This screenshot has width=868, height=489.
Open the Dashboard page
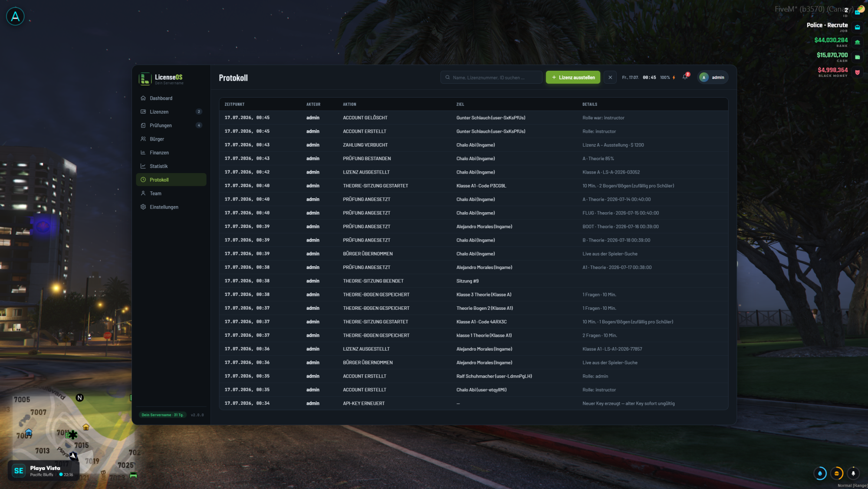pyautogui.click(x=171, y=98)
